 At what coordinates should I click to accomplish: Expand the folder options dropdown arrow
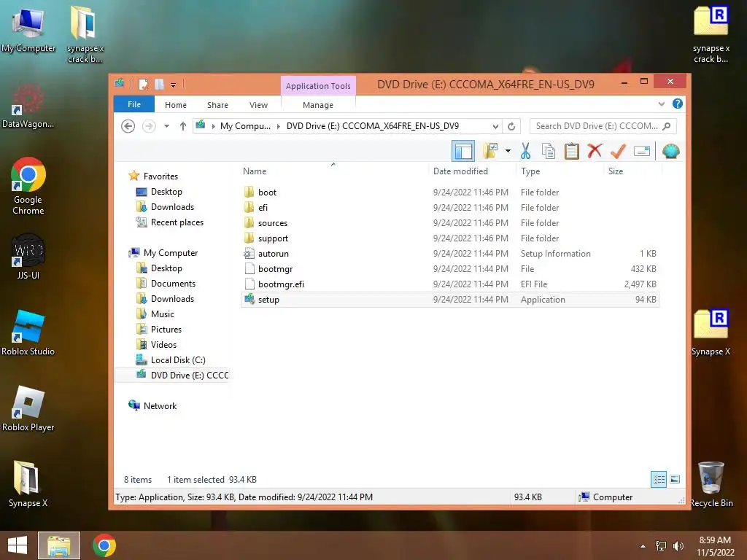(508, 152)
